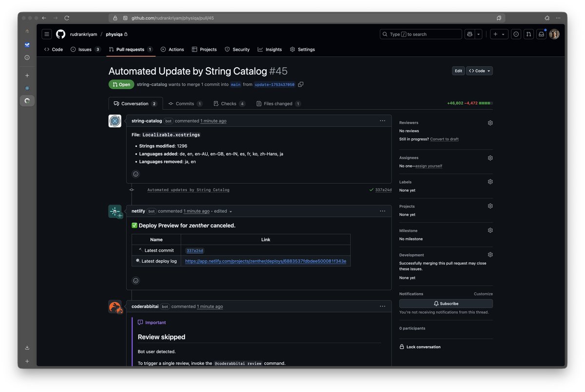The image size is (585, 392).
Task: Click the main base branch link
Action: tap(235, 84)
